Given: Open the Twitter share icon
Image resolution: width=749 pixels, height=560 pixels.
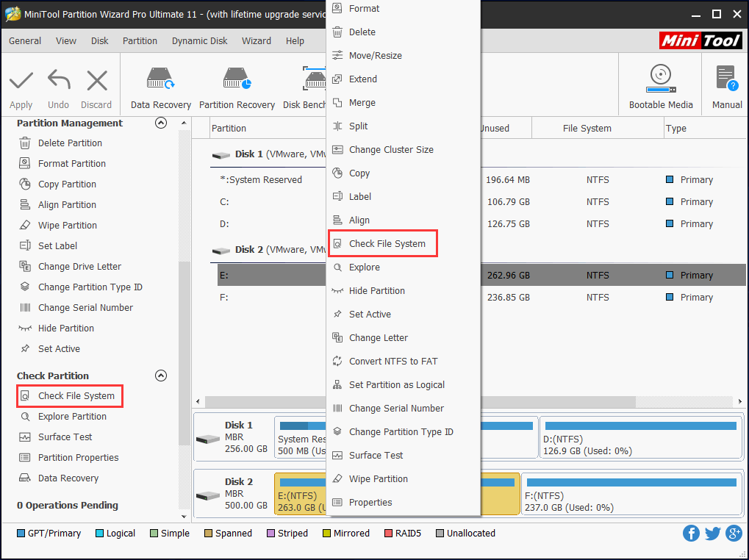Looking at the screenshot, I should [x=712, y=533].
